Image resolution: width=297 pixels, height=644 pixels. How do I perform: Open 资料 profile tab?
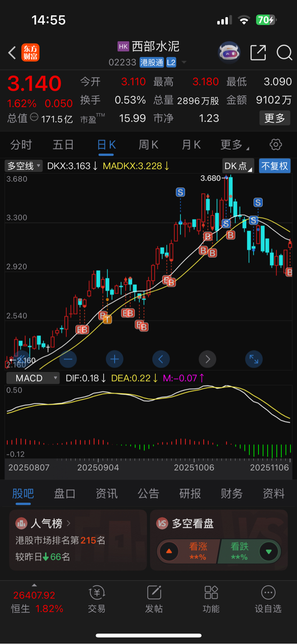(x=274, y=493)
